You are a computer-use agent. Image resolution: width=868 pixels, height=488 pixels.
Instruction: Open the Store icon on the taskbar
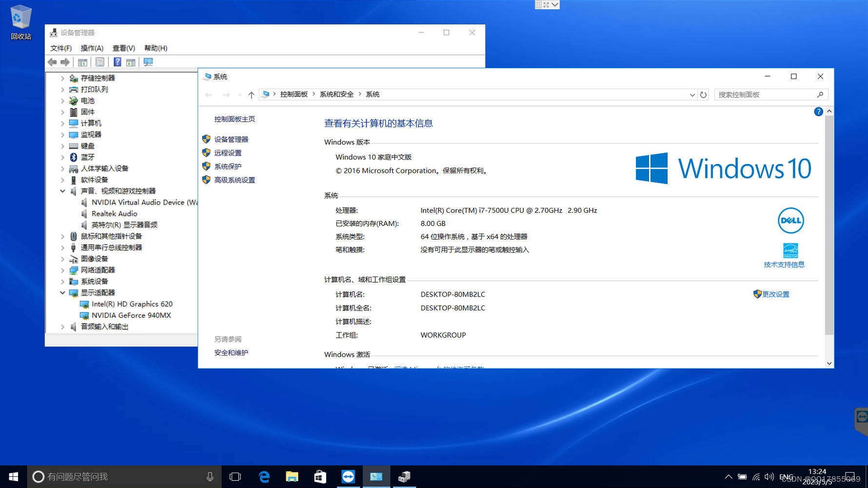coord(320,477)
